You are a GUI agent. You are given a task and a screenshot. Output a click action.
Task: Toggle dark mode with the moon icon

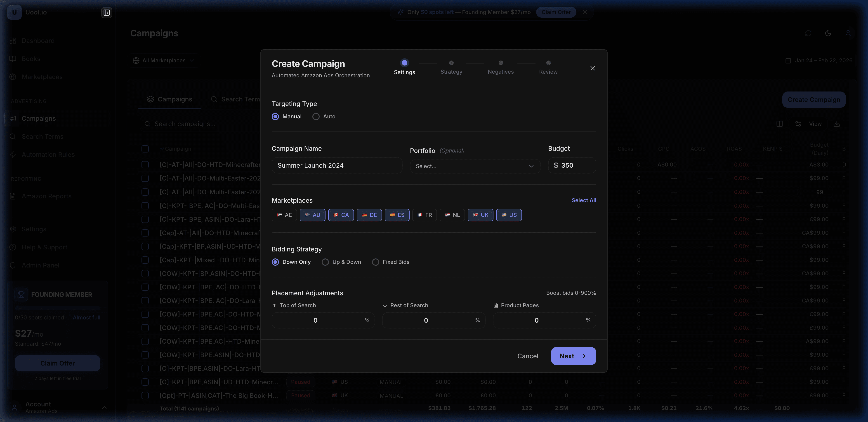pyautogui.click(x=828, y=33)
